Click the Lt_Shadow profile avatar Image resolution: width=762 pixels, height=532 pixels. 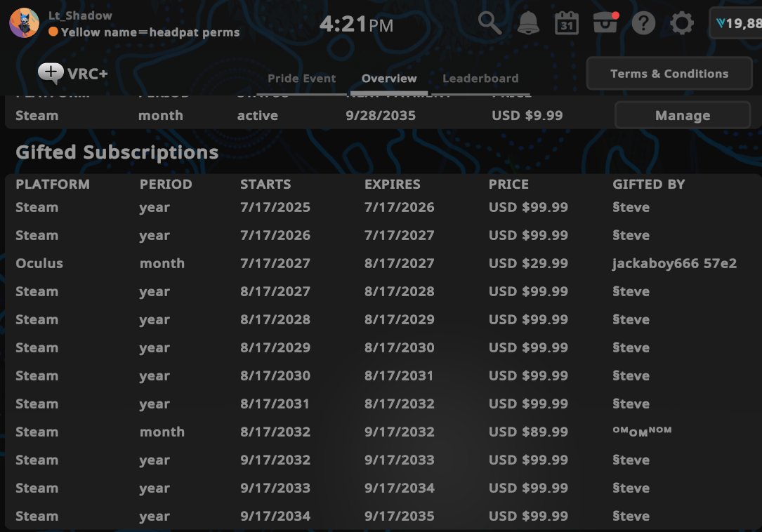(24, 23)
